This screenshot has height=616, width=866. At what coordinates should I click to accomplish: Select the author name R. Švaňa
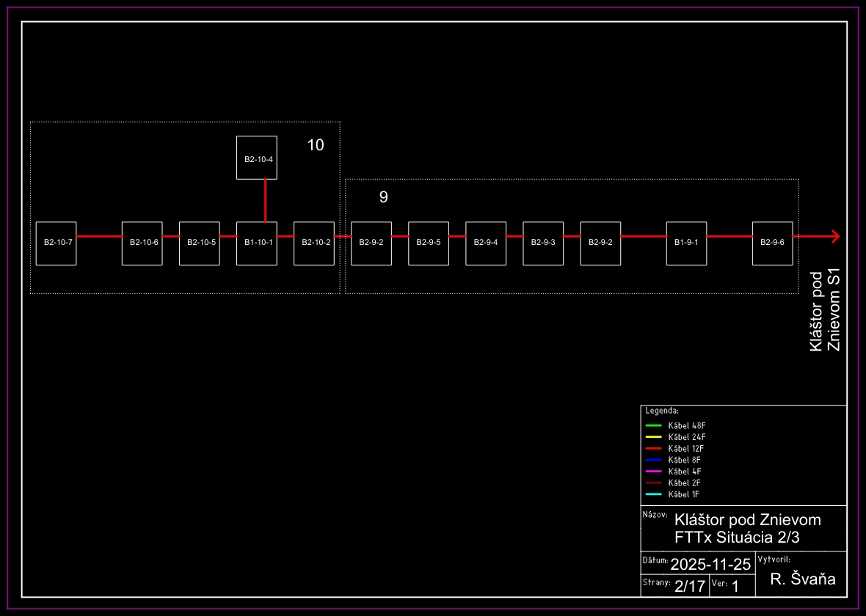tap(803, 579)
